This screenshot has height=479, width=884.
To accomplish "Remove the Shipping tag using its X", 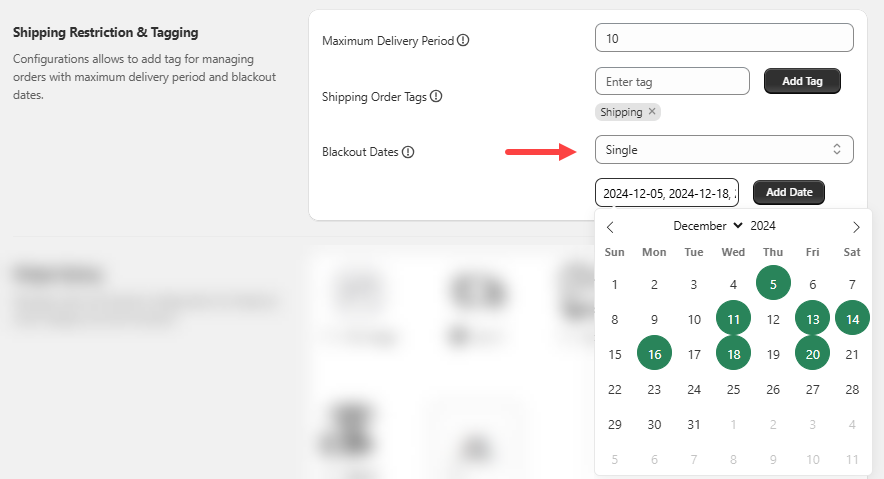I will point(652,112).
